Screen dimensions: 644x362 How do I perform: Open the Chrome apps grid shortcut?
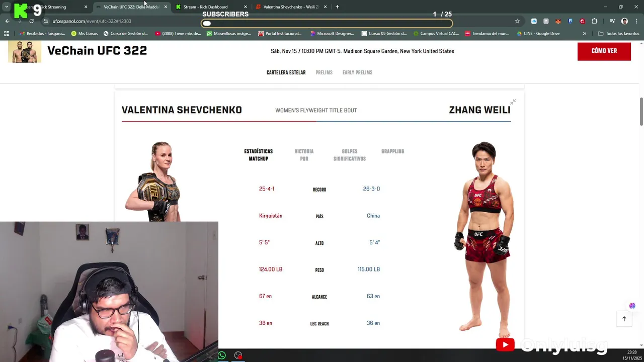click(x=7, y=34)
